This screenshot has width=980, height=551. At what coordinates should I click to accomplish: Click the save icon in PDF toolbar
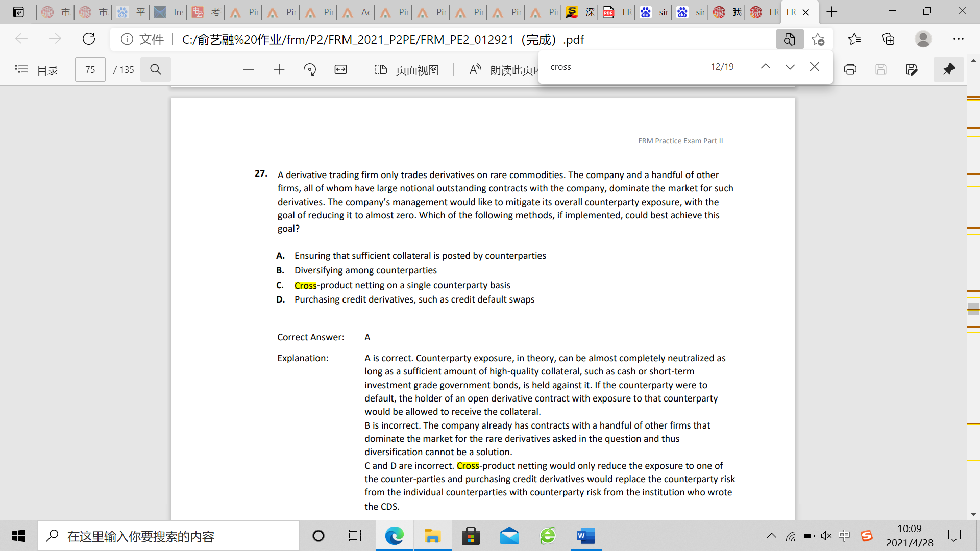881,69
